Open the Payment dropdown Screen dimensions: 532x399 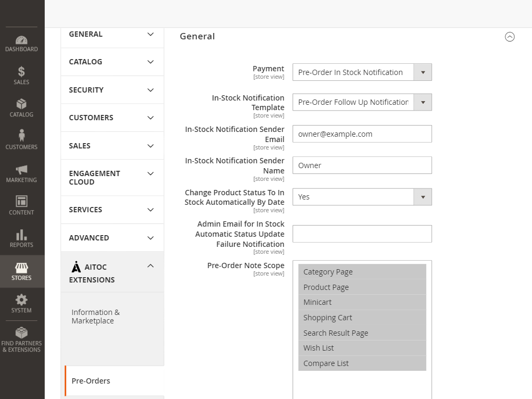(362, 72)
